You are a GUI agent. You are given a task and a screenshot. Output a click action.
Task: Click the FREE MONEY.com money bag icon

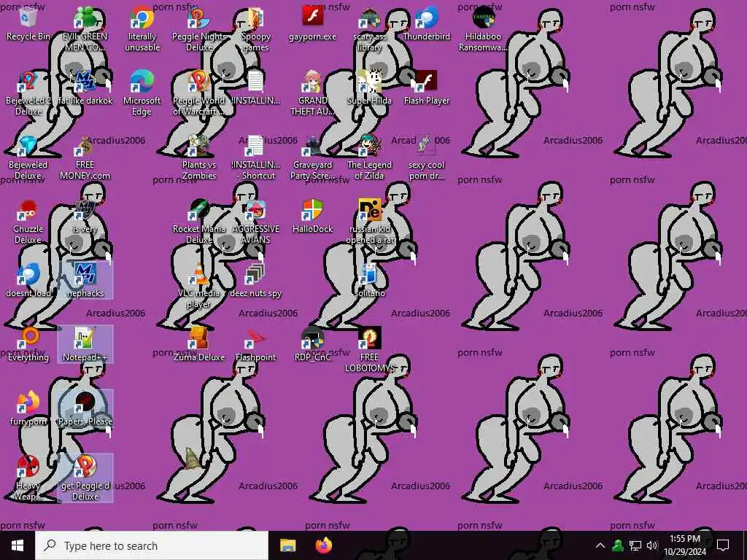coord(85,146)
